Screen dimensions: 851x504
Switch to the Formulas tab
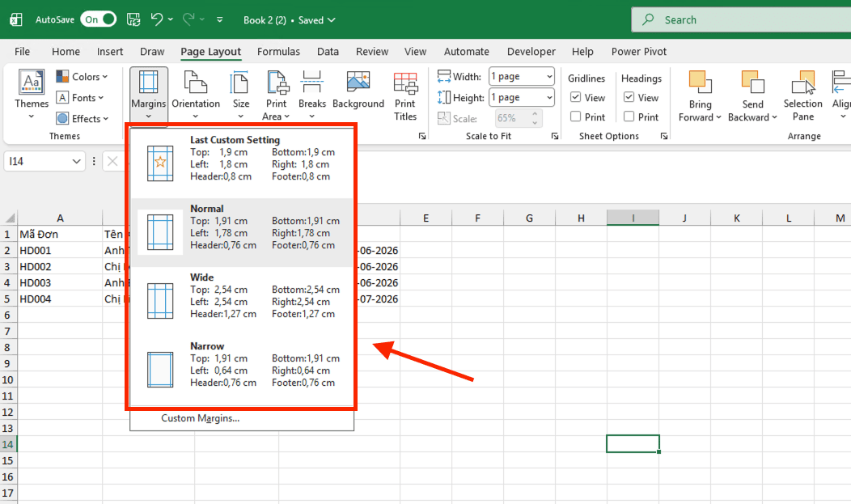pos(278,52)
